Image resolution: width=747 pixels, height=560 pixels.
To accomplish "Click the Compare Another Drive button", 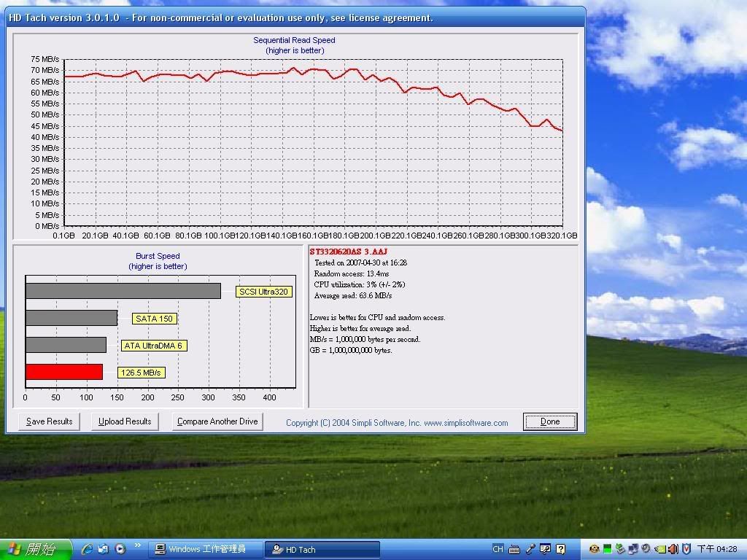I will click(217, 421).
